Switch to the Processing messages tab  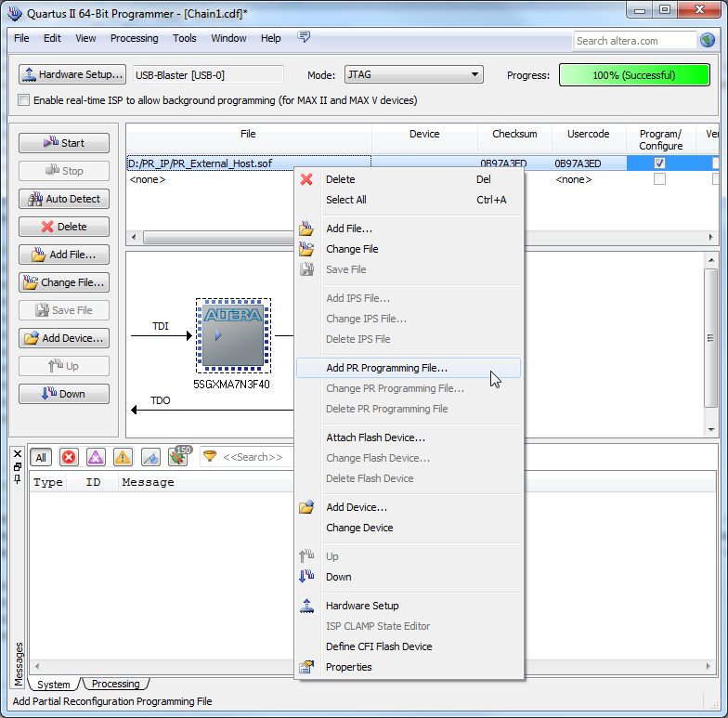click(x=115, y=684)
